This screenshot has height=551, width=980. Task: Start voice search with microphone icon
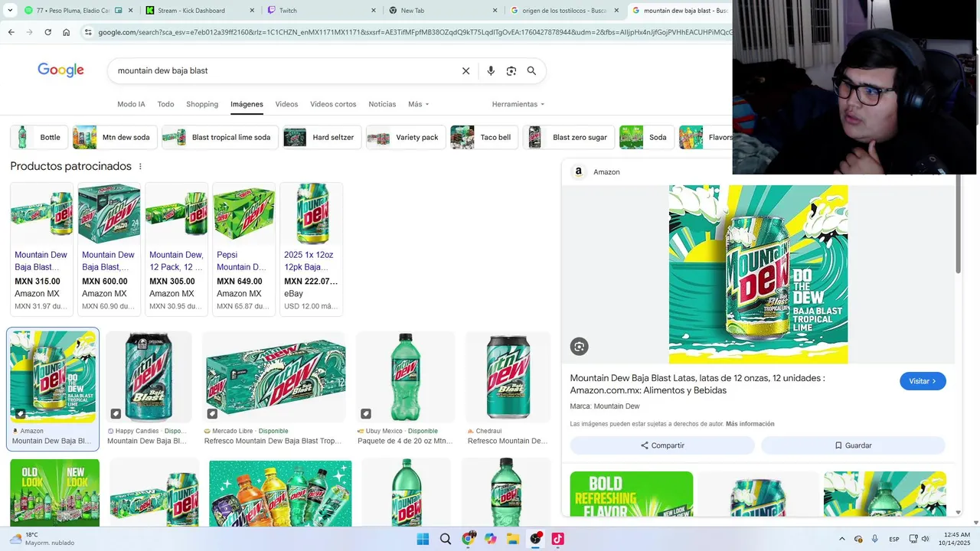coord(491,70)
